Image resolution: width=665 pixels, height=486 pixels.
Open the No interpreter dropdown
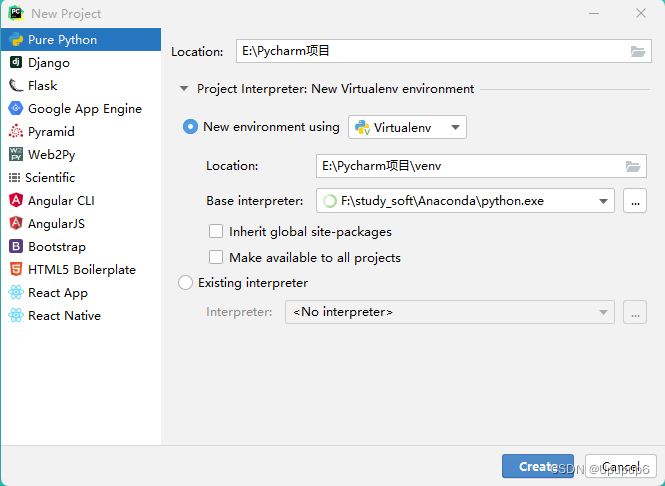point(450,312)
